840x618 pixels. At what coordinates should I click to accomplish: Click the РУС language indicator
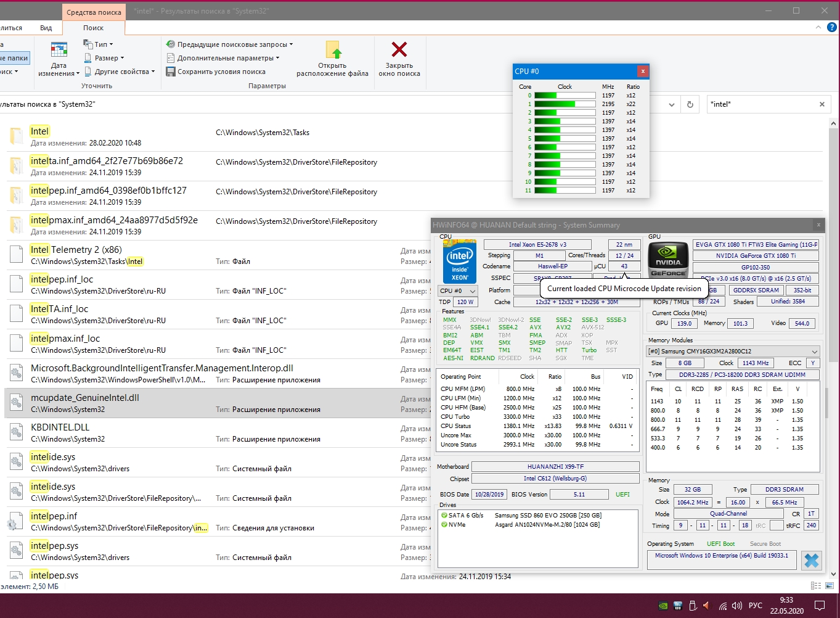(755, 606)
